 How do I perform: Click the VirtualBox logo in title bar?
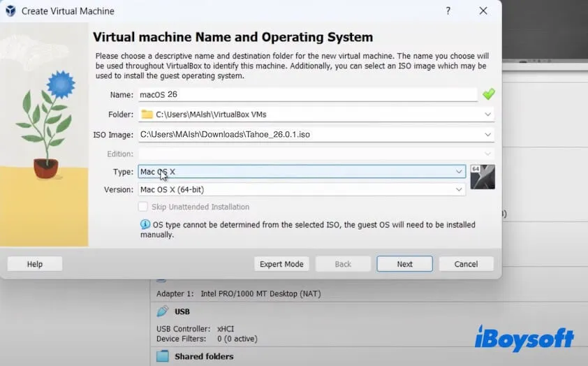tap(10, 11)
